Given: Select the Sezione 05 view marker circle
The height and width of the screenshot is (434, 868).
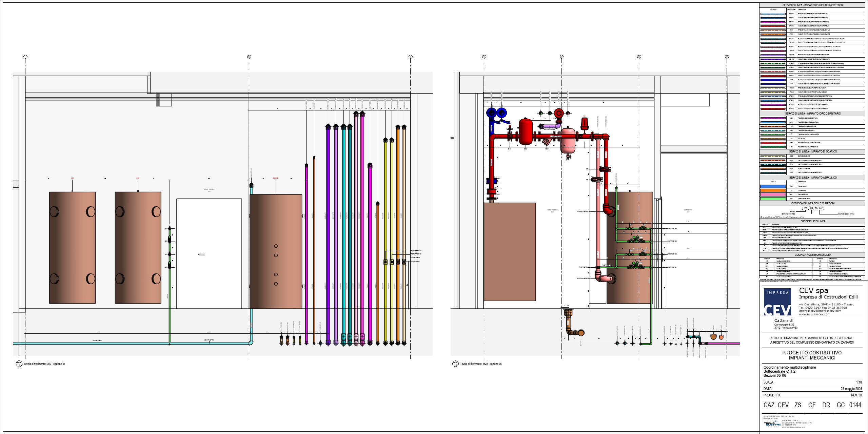Looking at the screenshot, I should [x=19, y=364].
